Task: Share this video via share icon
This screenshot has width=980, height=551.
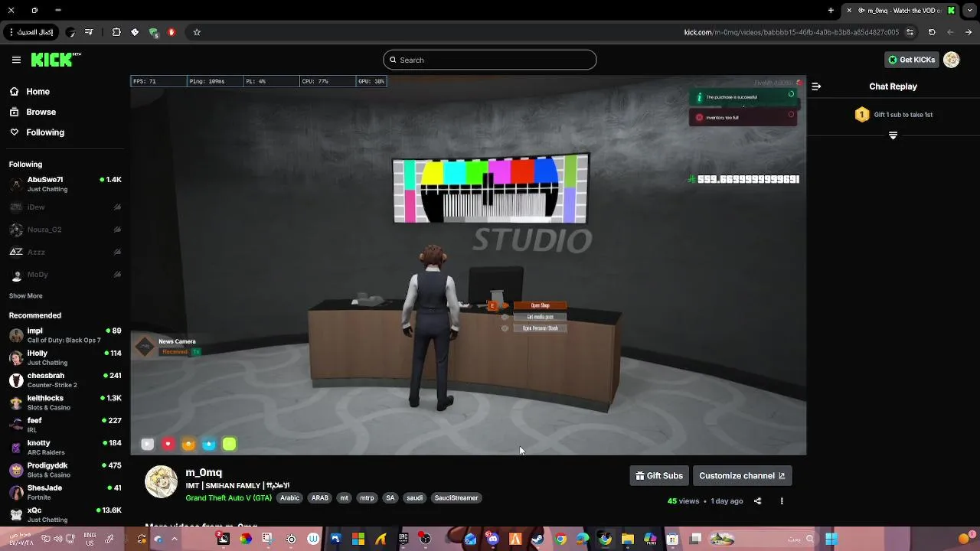Action: (x=757, y=501)
